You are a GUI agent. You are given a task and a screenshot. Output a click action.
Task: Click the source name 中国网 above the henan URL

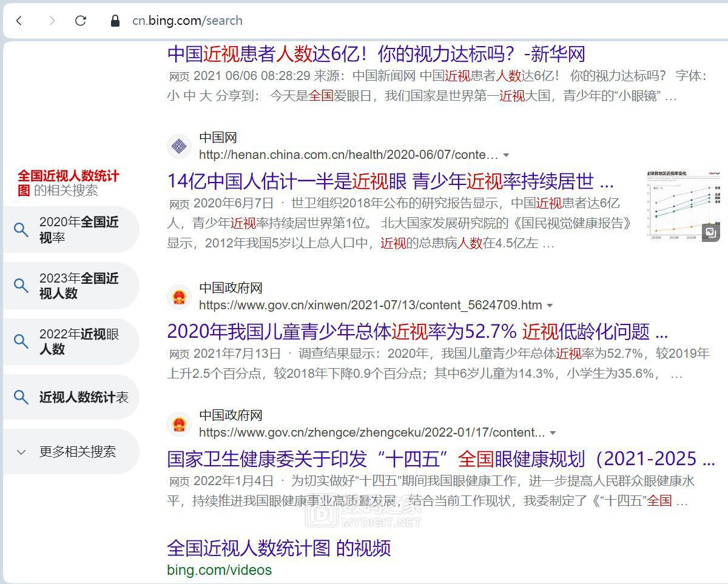(x=218, y=138)
